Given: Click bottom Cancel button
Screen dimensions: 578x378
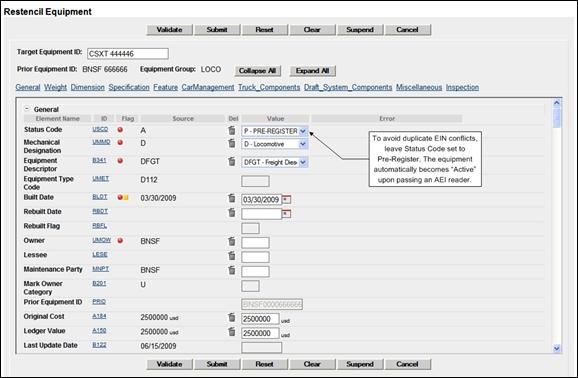Looking at the screenshot, I should coord(408,364).
